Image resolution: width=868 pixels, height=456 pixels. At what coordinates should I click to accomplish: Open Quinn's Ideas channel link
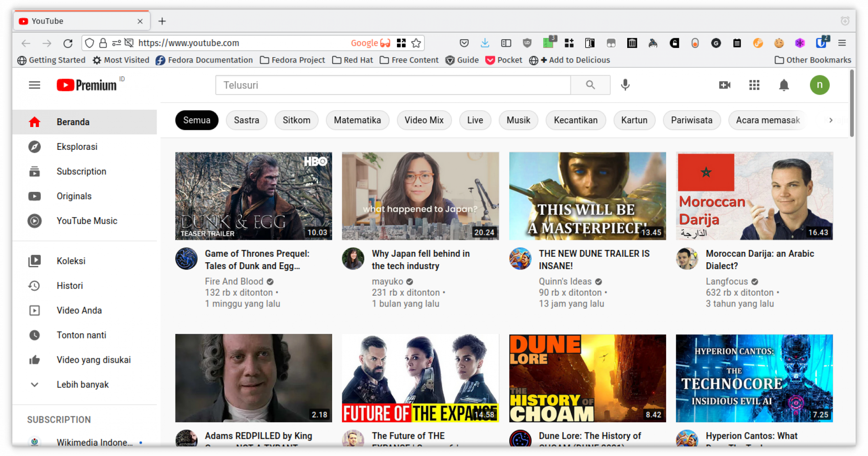(x=565, y=281)
